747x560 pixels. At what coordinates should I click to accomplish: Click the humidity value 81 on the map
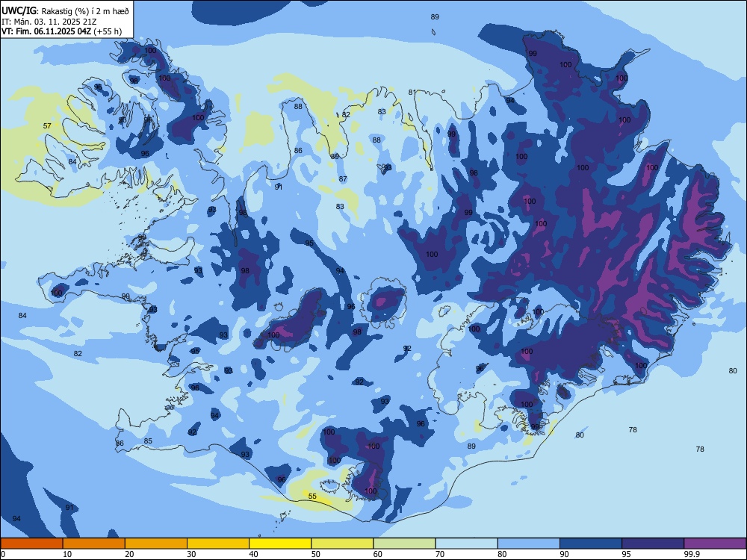[x=412, y=92]
